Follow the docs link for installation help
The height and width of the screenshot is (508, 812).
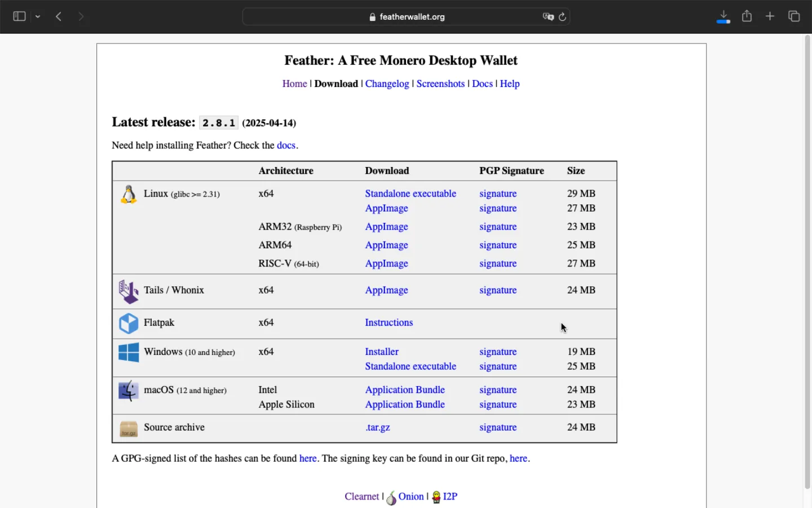coord(286,145)
